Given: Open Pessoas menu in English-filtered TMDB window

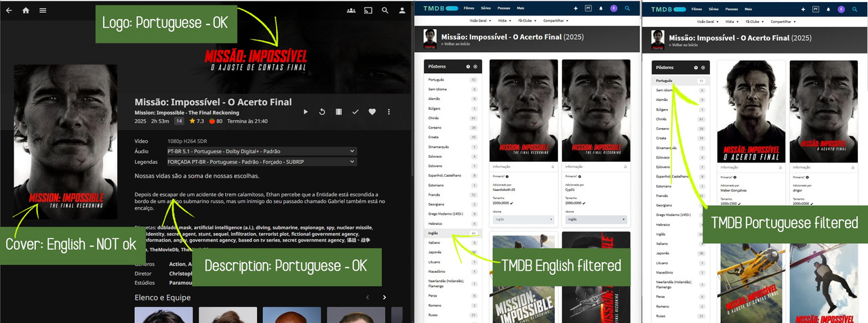Looking at the screenshot, I should click(x=505, y=8).
